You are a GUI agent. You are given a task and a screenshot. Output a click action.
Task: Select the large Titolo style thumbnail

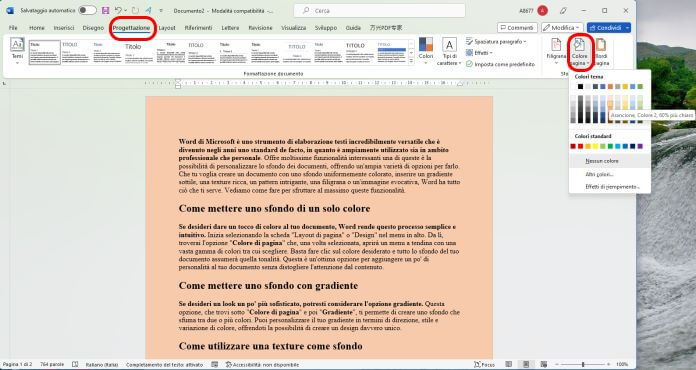[x=138, y=52]
